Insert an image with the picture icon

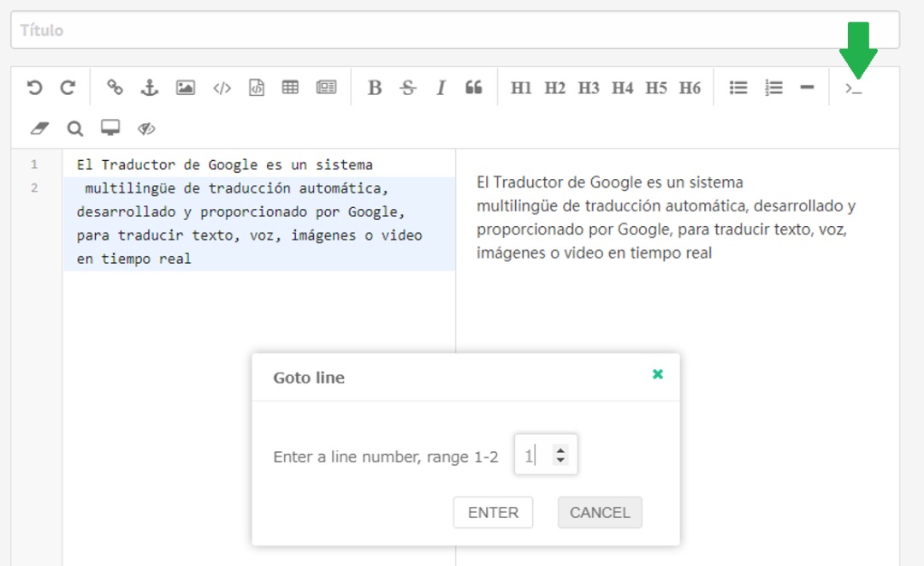click(185, 88)
